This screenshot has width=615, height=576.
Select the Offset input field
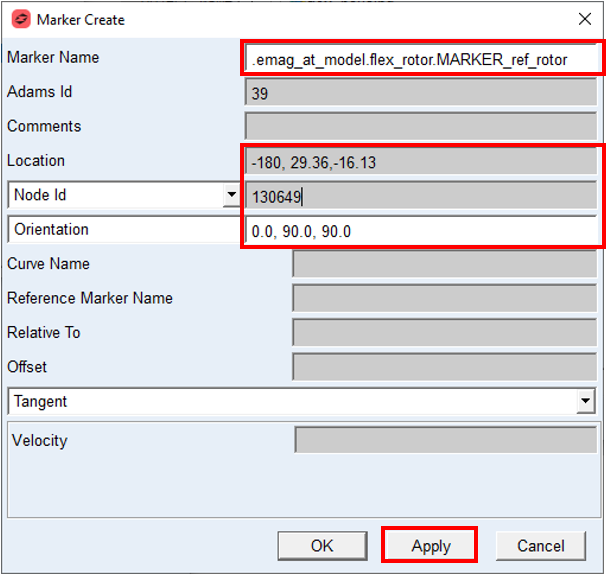pos(445,367)
